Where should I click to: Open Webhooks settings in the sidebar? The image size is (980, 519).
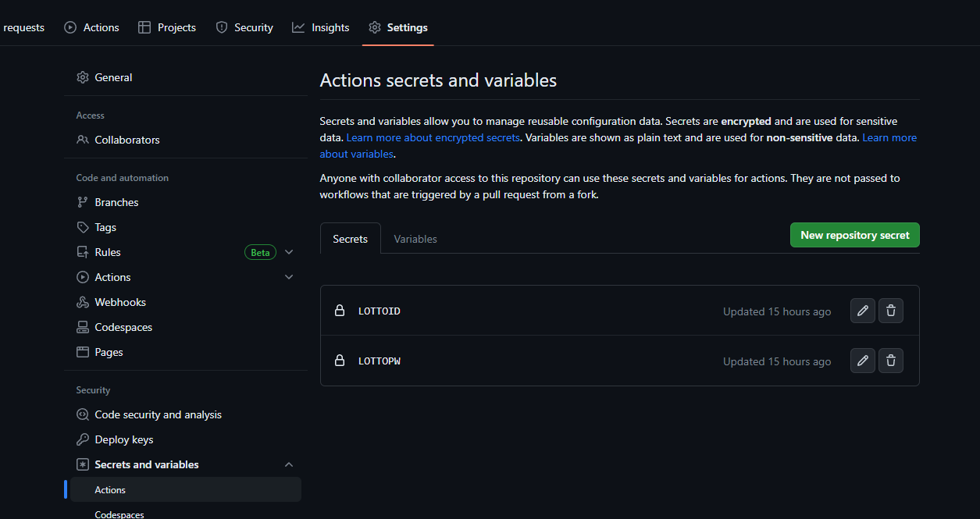click(x=119, y=302)
